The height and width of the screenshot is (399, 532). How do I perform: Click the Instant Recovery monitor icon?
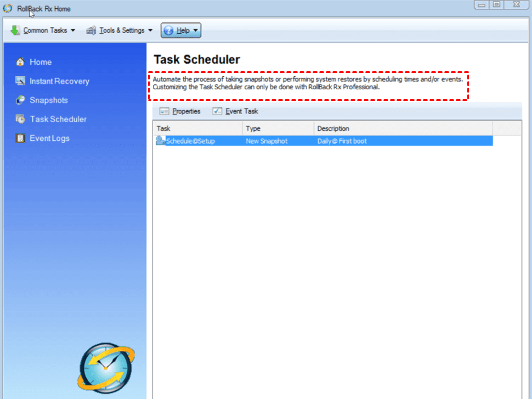click(x=20, y=81)
